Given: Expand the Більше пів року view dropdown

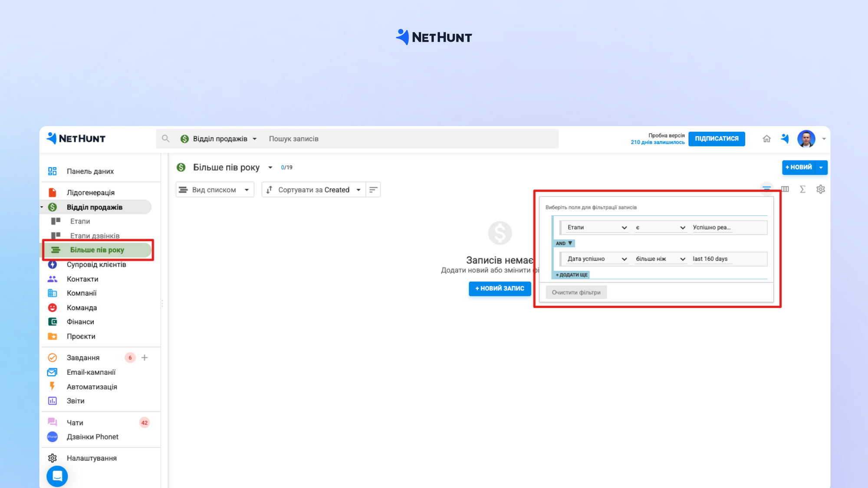Looking at the screenshot, I should point(270,167).
